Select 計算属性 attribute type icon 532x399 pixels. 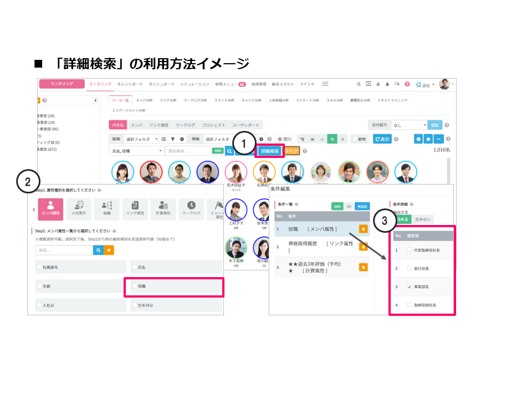(163, 209)
